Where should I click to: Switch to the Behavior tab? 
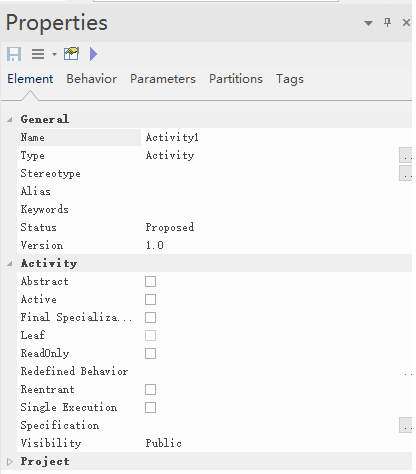pos(91,79)
